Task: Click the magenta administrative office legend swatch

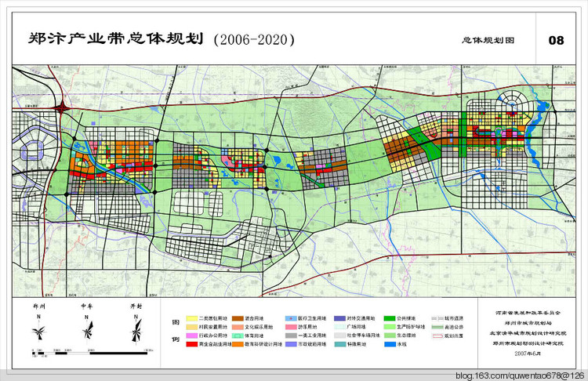Action: pyautogui.click(x=191, y=336)
